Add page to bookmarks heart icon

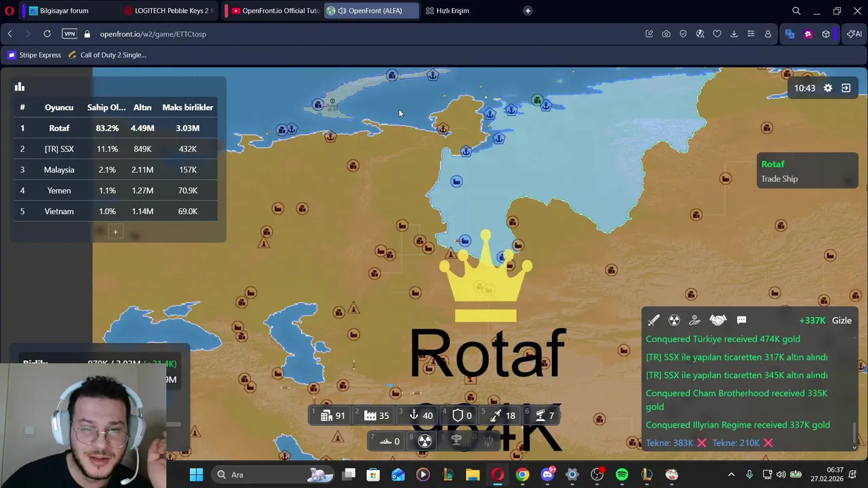717,34
